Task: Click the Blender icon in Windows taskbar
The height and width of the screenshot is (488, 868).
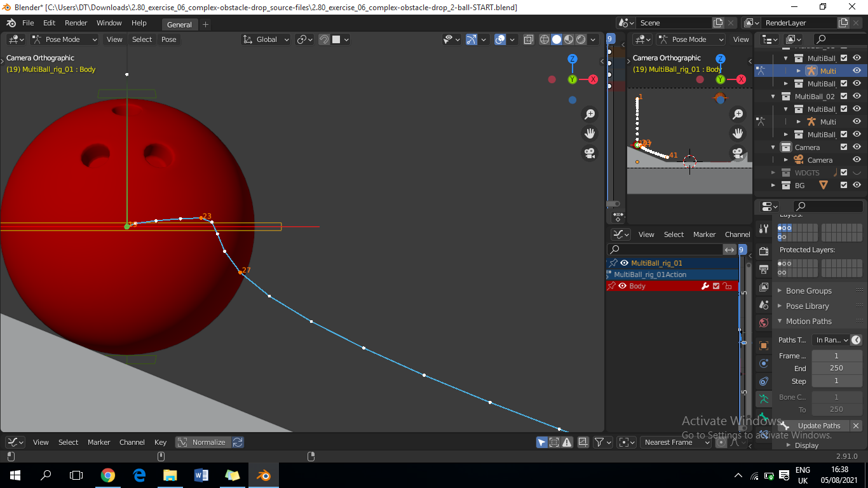Action: [x=262, y=475]
